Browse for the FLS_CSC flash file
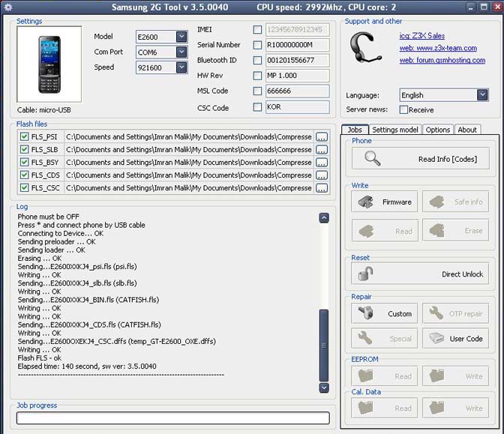504x434 pixels. (322, 188)
